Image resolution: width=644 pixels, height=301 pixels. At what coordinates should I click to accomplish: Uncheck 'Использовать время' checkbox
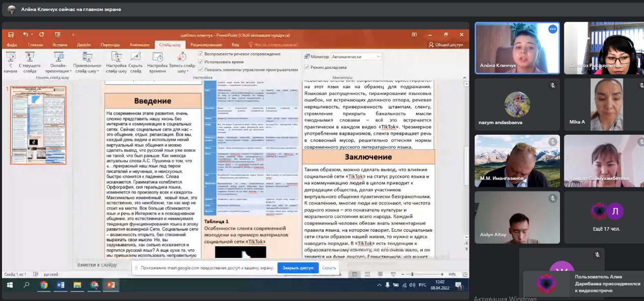201,62
